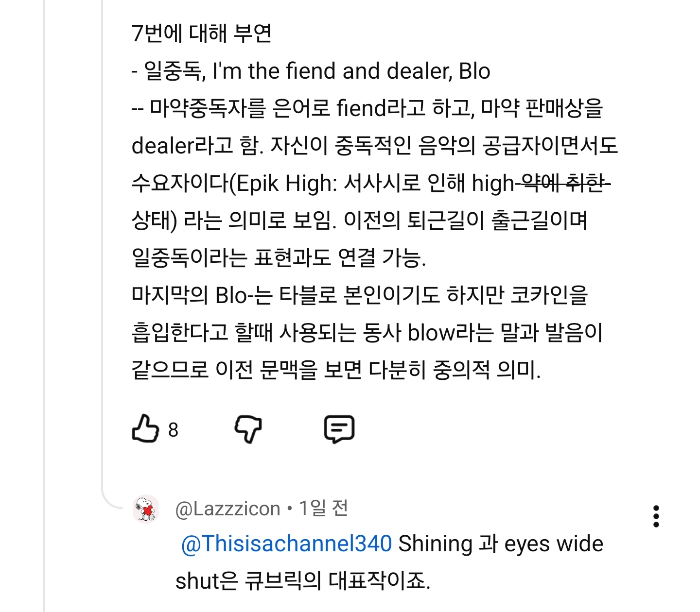This screenshot has height=612, width=700.
Task: Click the struck-through '약에 취한' text
Action: coord(563,184)
